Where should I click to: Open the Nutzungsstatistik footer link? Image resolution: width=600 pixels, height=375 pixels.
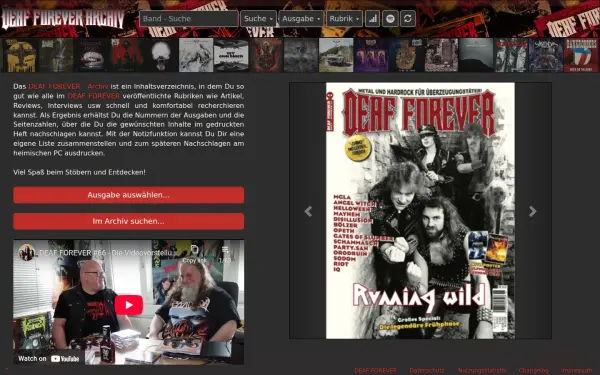[x=482, y=370]
